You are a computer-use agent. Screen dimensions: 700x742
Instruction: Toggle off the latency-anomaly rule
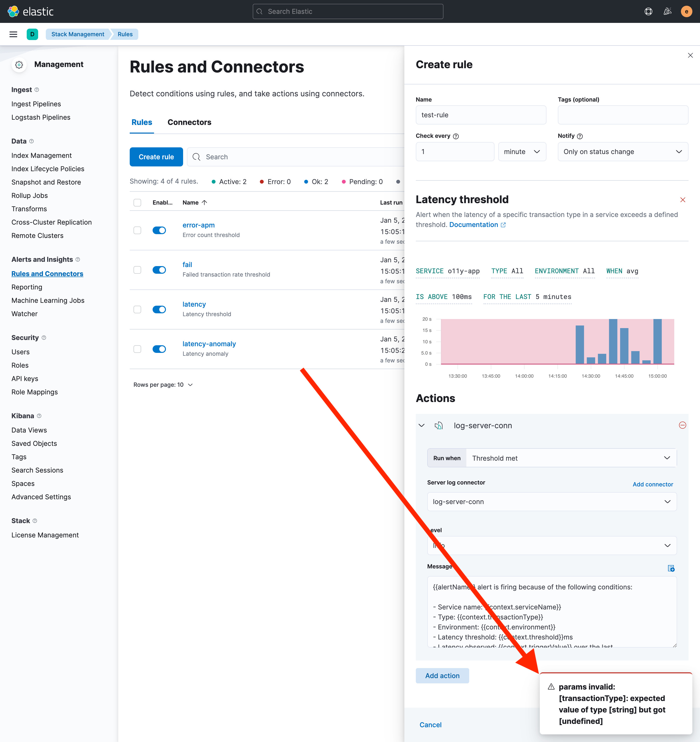click(159, 349)
